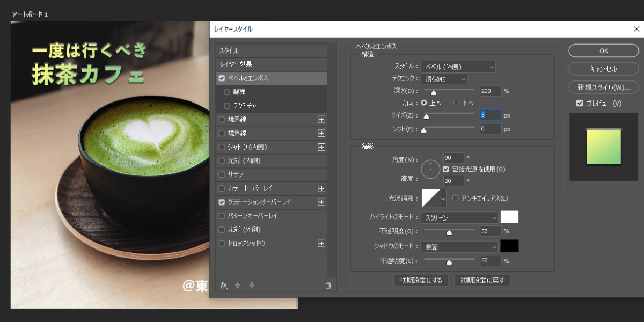Uncheck the グラデーションオーバーレイ checkbox
The image size is (644, 322).
pyautogui.click(x=222, y=202)
